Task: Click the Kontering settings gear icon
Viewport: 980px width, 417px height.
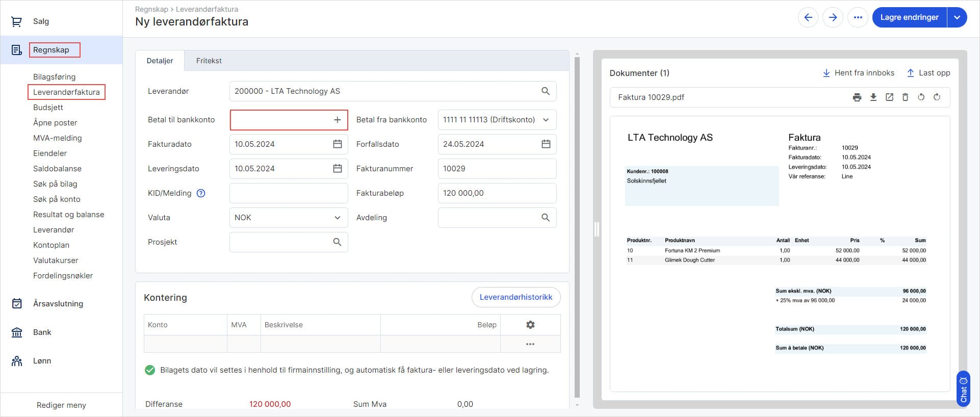Action: [530, 325]
